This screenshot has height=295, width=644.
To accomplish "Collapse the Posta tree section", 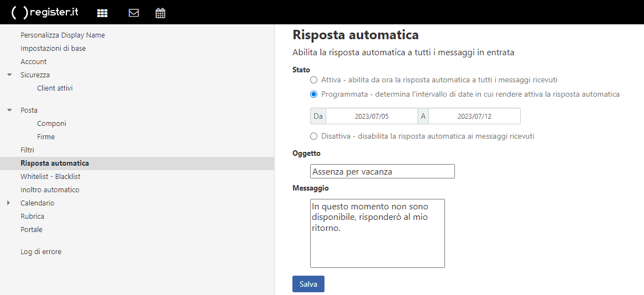I will (x=9, y=110).
